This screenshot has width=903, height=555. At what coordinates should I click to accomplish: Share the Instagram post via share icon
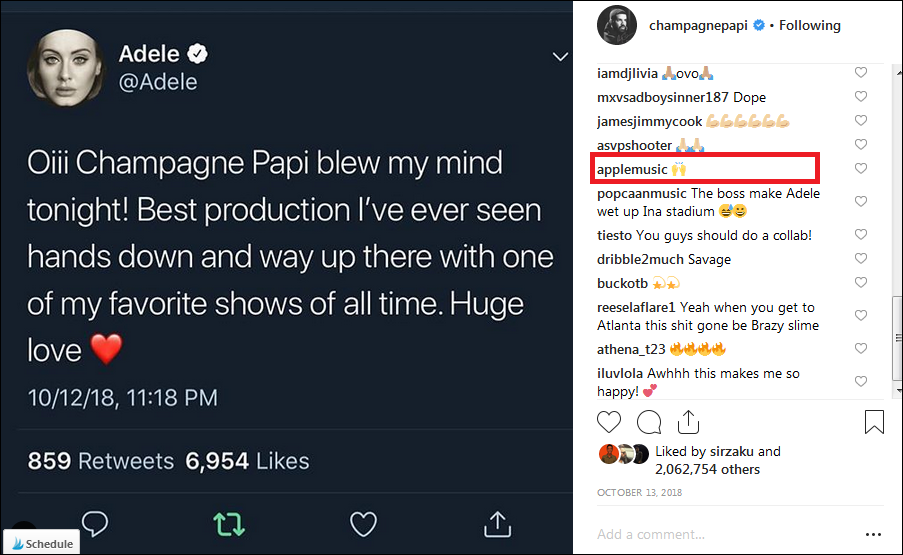[x=688, y=420]
